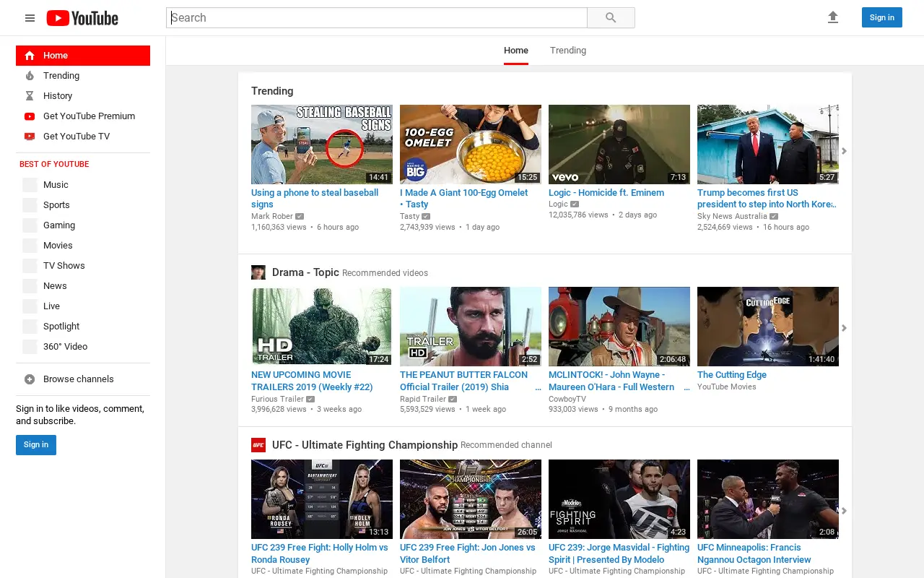Click the Rapid Trailer channel name

pos(423,399)
